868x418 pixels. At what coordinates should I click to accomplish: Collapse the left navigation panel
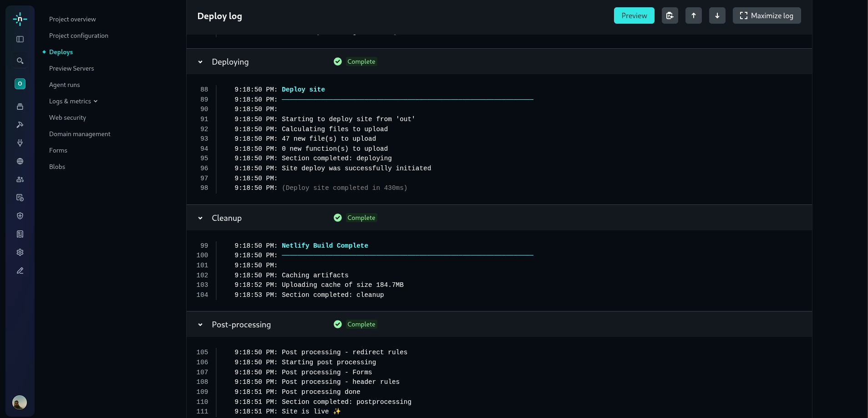click(20, 39)
